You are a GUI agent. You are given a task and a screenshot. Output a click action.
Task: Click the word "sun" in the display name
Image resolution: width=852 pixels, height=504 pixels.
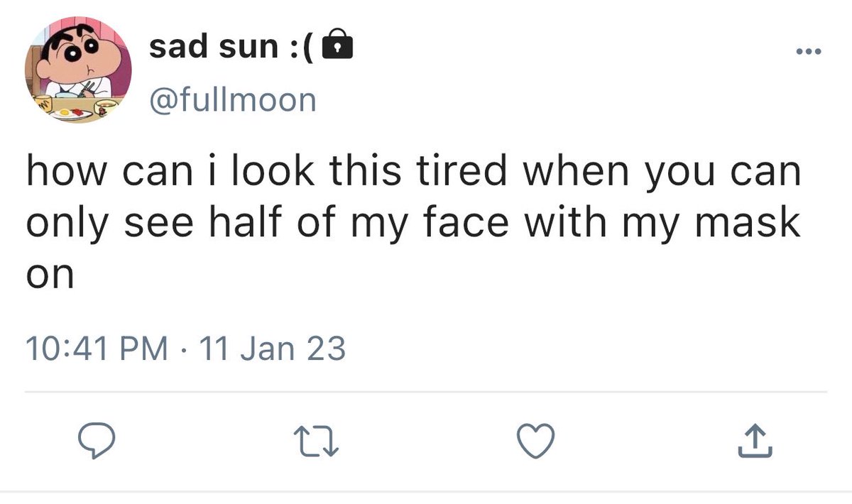248,48
